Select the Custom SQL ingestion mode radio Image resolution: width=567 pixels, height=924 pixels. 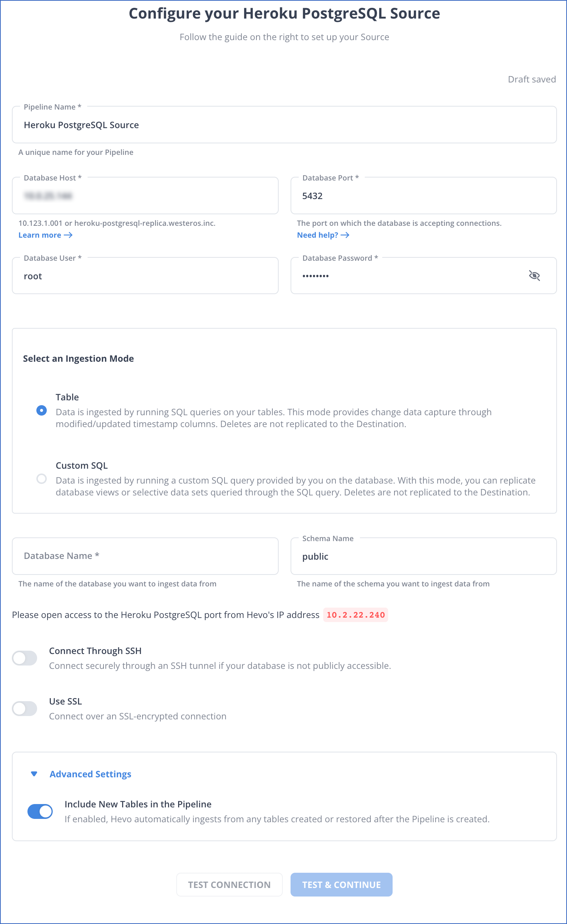point(42,478)
